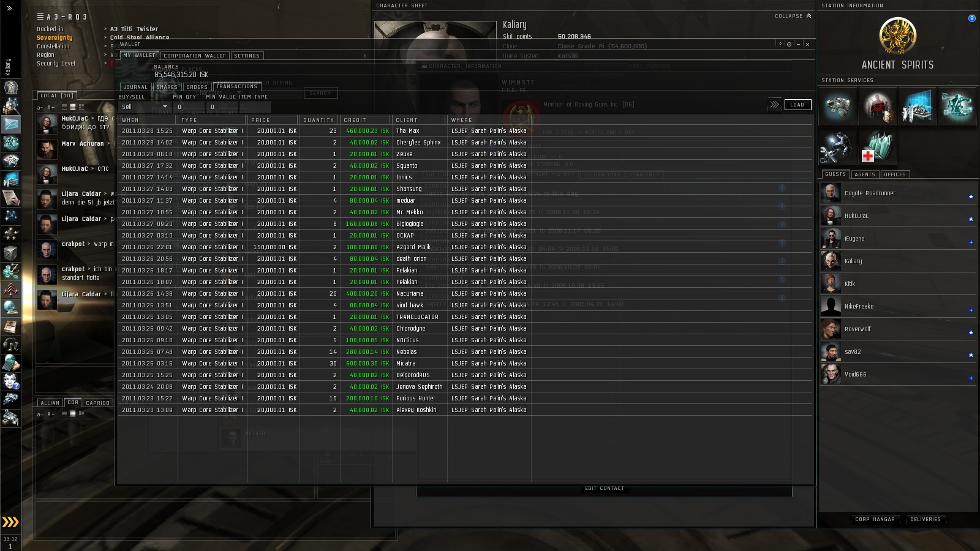Viewport: 980px width, 551px height.
Task: Select the CAPRICO chat channel tab
Action: [98, 403]
